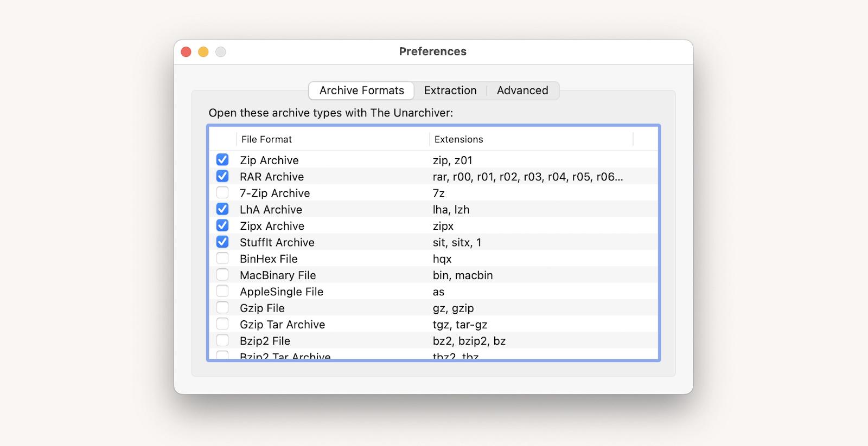The width and height of the screenshot is (868, 446).
Task: Uncheck the Zip Archive checkbox
Action: click(x=222, y=160)
